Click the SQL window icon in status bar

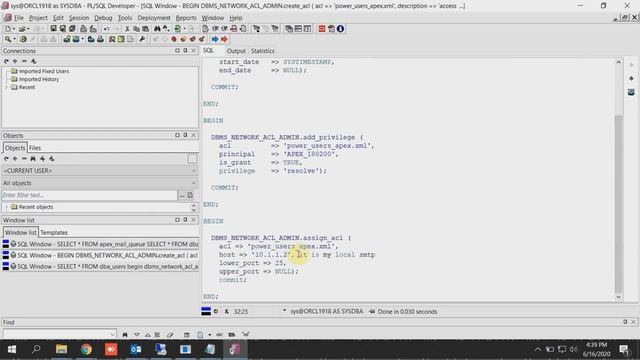[x=206, y=311]
